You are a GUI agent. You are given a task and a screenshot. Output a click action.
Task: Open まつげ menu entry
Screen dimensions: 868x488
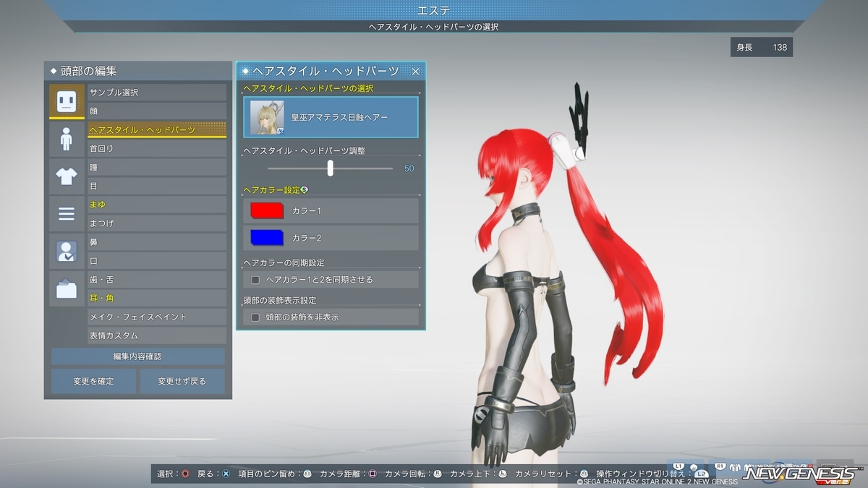click(x=157, y=223)
